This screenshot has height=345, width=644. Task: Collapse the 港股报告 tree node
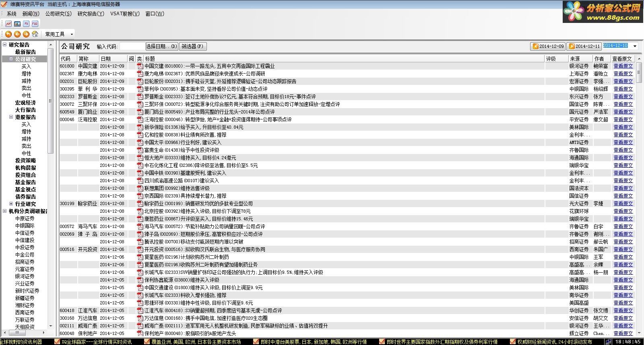click(x=11, y=117)
